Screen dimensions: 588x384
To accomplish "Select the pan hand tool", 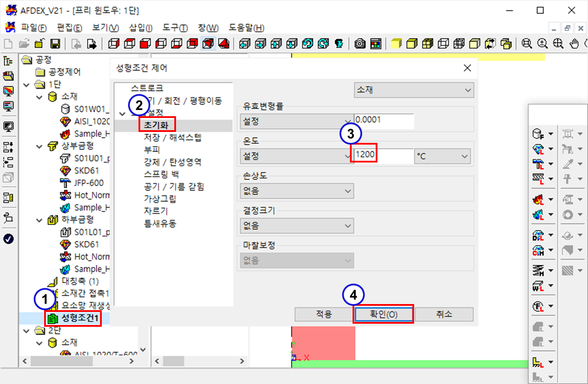I will coord(574,44).
